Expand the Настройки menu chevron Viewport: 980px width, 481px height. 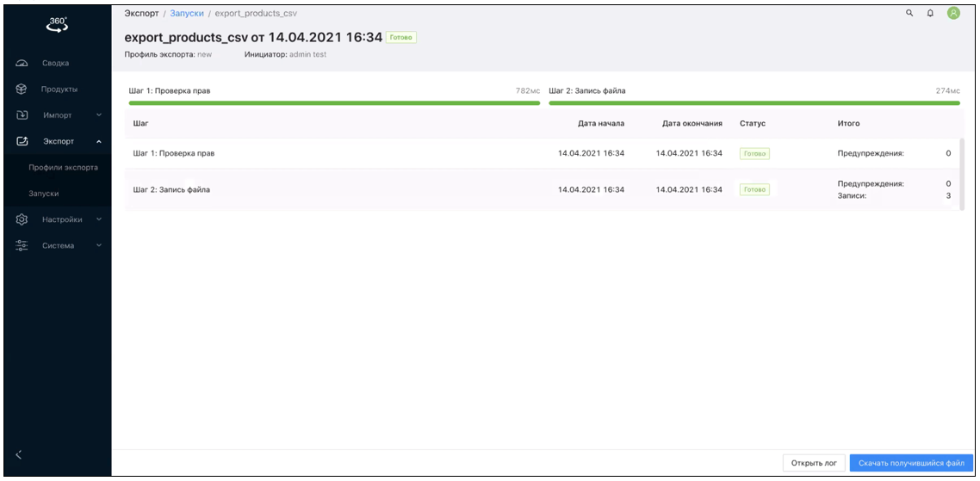coord(99,219)
